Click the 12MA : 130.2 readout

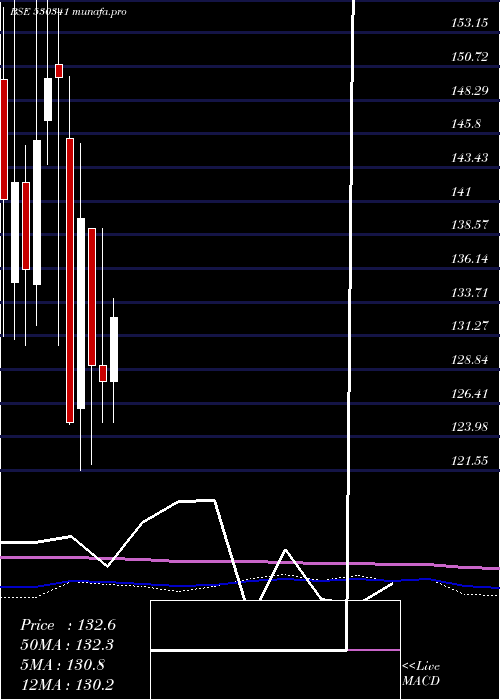(67, 684)
